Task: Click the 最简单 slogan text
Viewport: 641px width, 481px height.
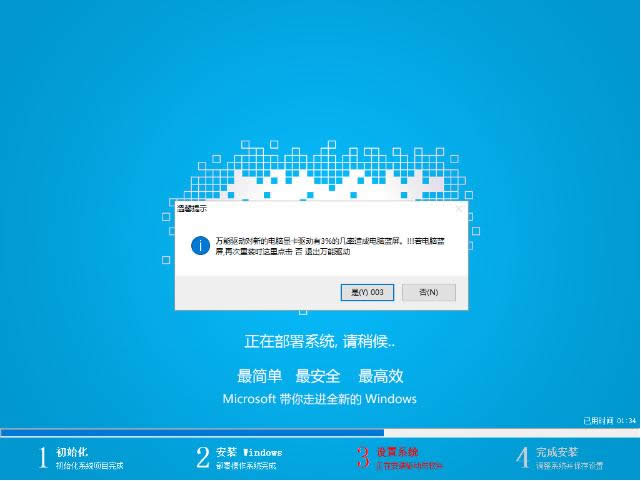Action: point(259,376)
